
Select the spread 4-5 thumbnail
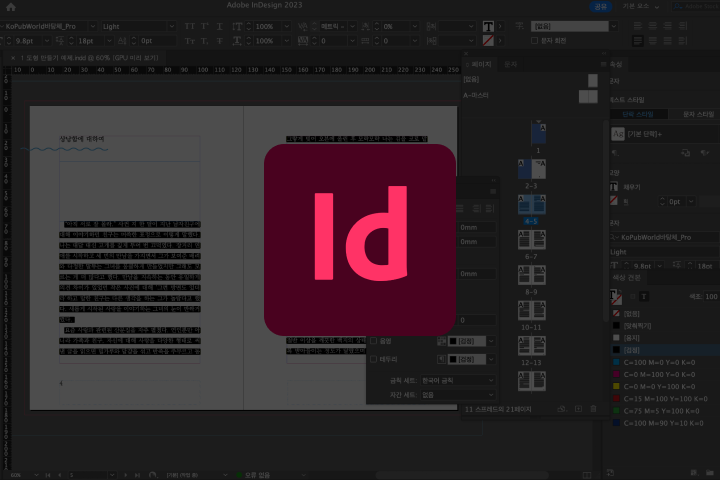532,204
